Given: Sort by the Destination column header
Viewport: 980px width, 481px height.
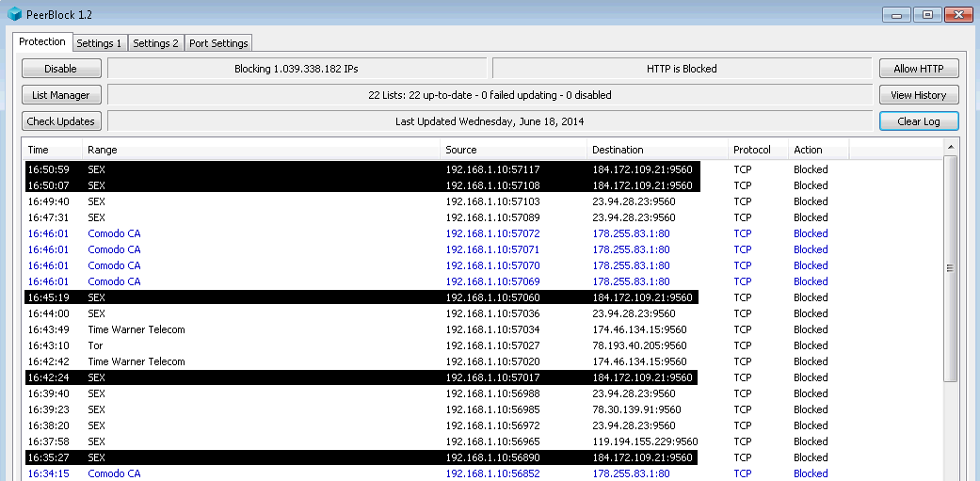Looking at the screenshot, I should (x=657, y=150).
